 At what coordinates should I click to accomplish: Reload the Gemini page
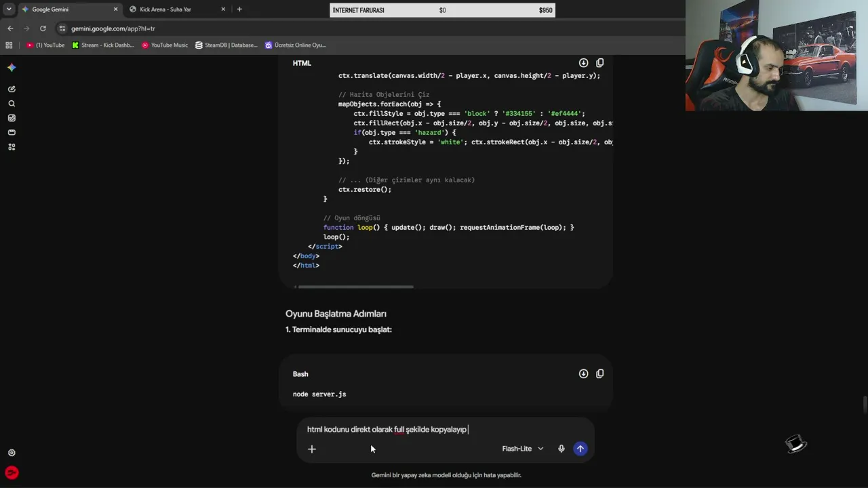point(43,28)
